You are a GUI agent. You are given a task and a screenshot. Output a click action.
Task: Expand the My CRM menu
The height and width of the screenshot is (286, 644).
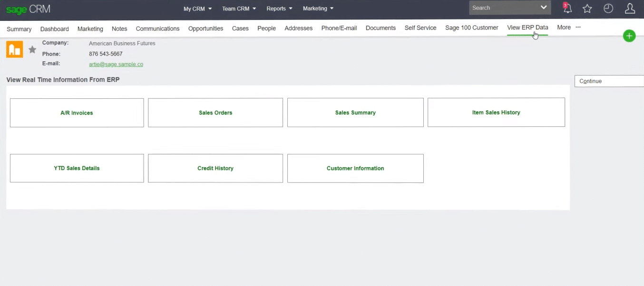pos(197,9)
